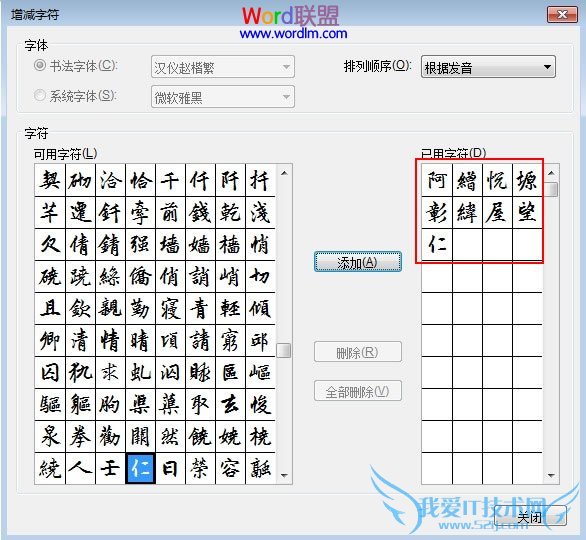Select the 切 character in available list
Image resolution: width=586 pixels, height=540 pixels.
click(260, 277)
